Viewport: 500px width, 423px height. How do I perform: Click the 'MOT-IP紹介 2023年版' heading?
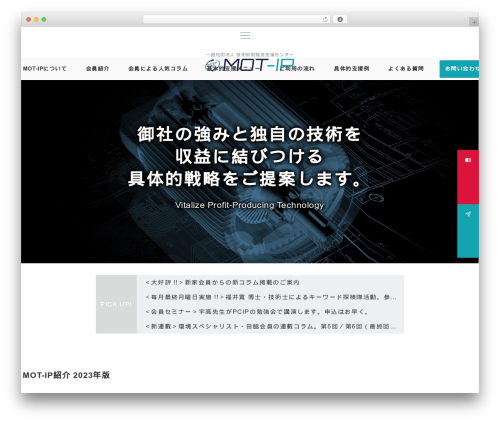66,375
